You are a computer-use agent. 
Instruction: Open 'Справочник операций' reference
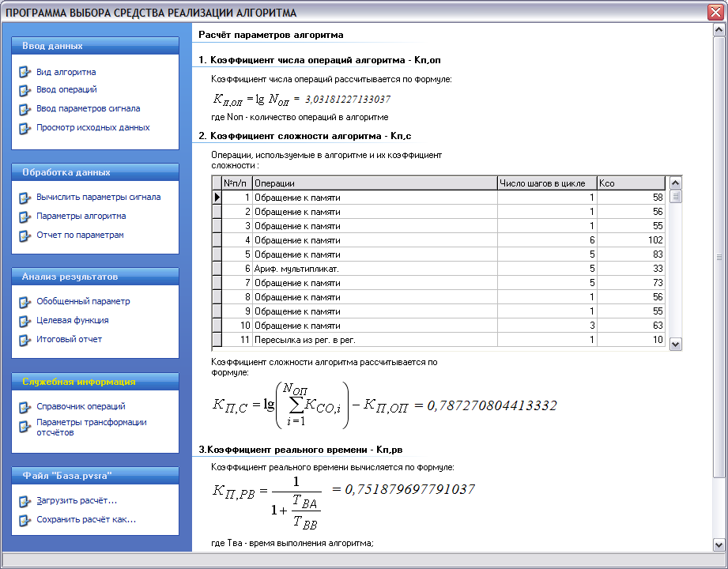(81, 406)
